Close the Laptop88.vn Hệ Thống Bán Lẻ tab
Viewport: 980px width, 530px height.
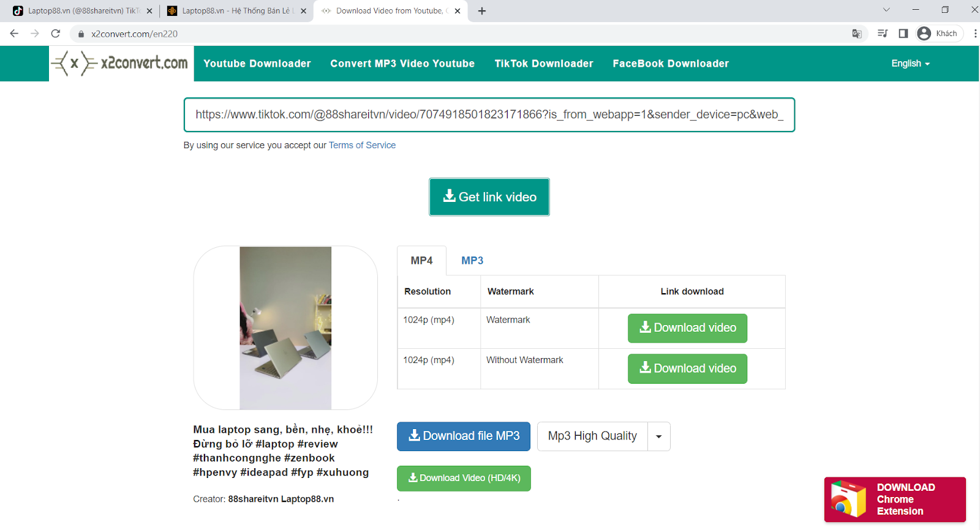coord(303,11)
